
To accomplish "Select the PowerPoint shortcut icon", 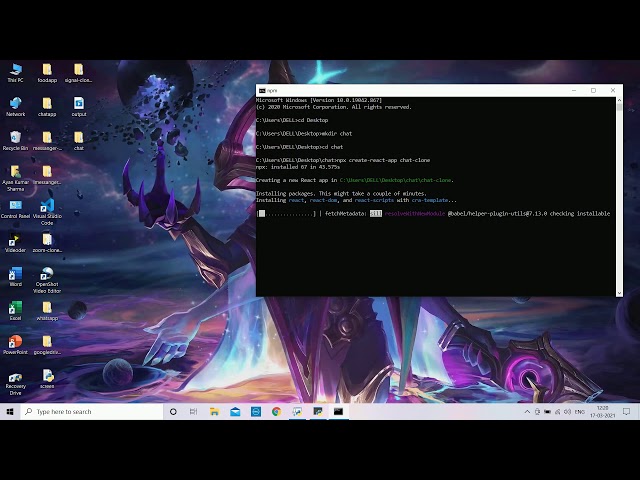I will pyautogui.click(x=16, y=344).
